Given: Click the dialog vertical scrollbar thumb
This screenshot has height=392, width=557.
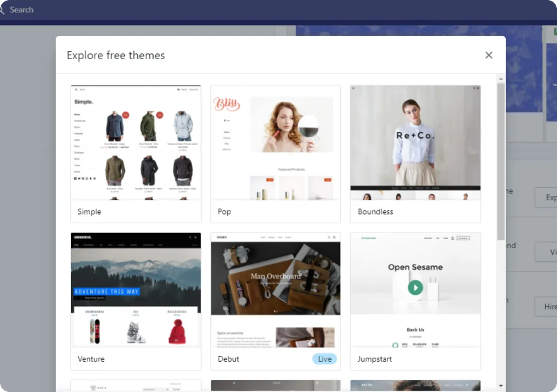Looking at the screenshot, I should point(501,162).
